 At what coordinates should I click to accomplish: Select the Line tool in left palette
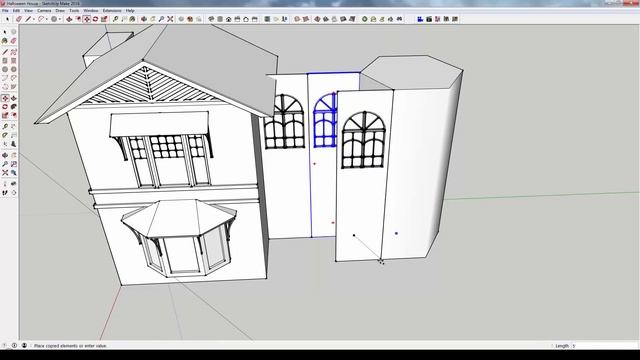pos(5,52)
